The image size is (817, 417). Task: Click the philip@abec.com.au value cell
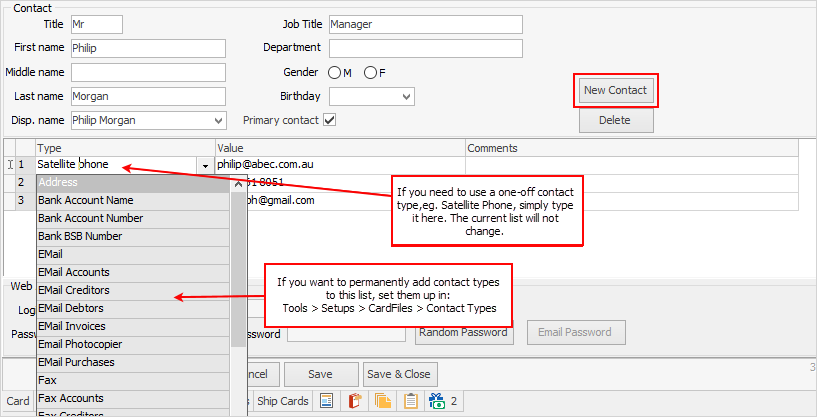(340, 165)
